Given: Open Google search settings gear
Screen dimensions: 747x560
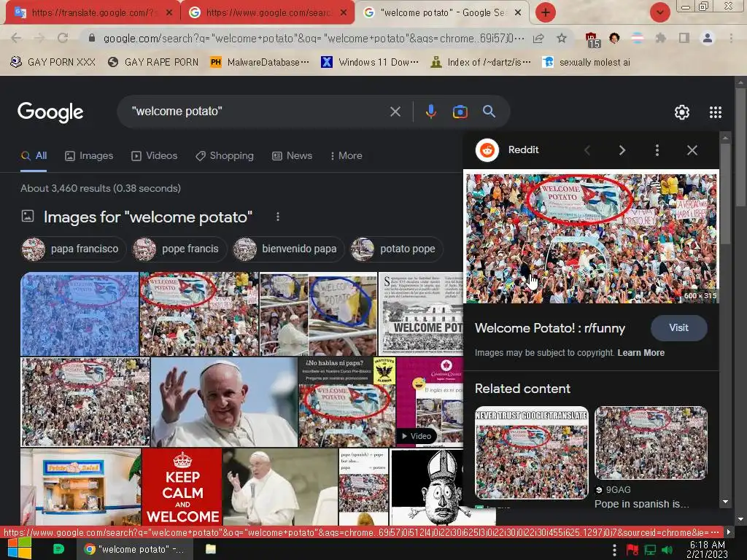Looking at the screenshot, I should (682, 112).
